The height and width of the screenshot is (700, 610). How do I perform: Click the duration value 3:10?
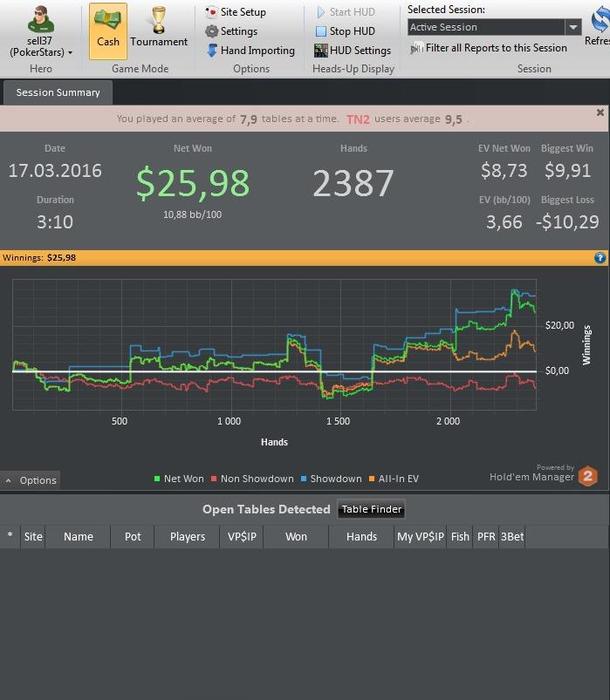click(55, 222)
